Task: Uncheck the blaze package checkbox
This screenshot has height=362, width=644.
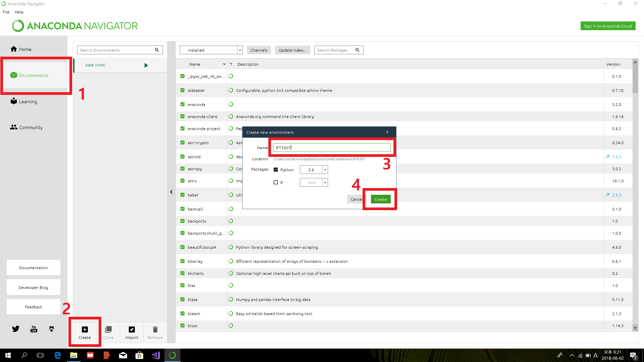Action: click(182, 299)
